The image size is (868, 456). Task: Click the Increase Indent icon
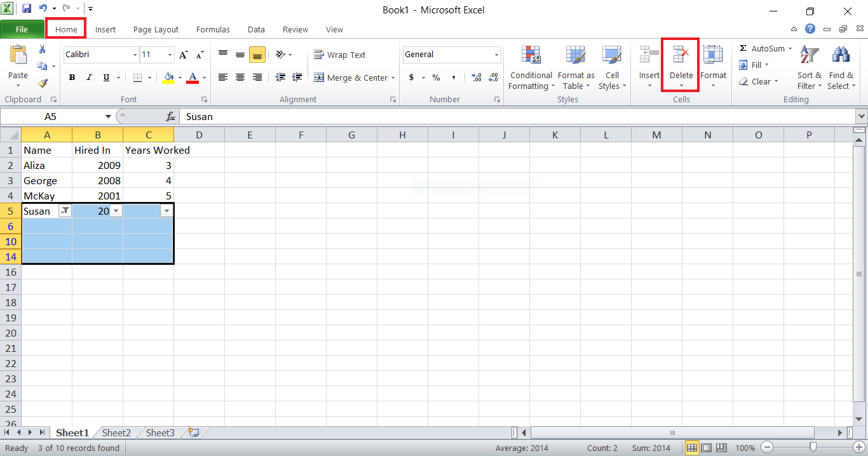(x=297, y=77)
